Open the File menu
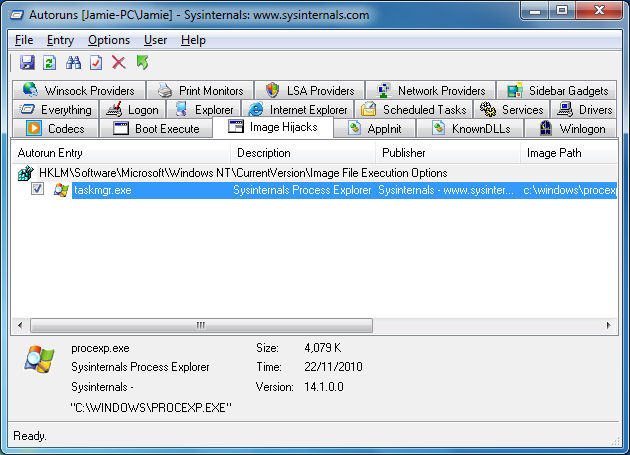This screenshot has width=630, height=455. [x=24, y=40]
